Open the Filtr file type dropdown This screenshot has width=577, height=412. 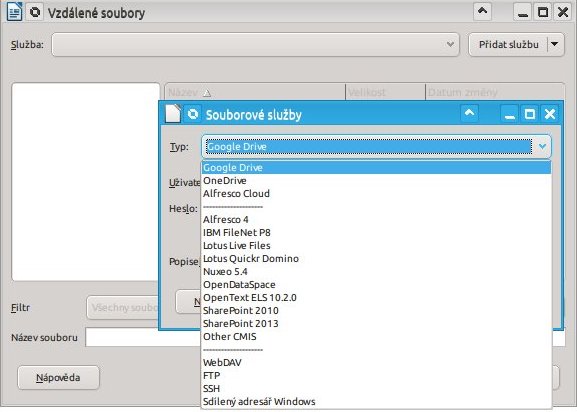coord(123,307)
